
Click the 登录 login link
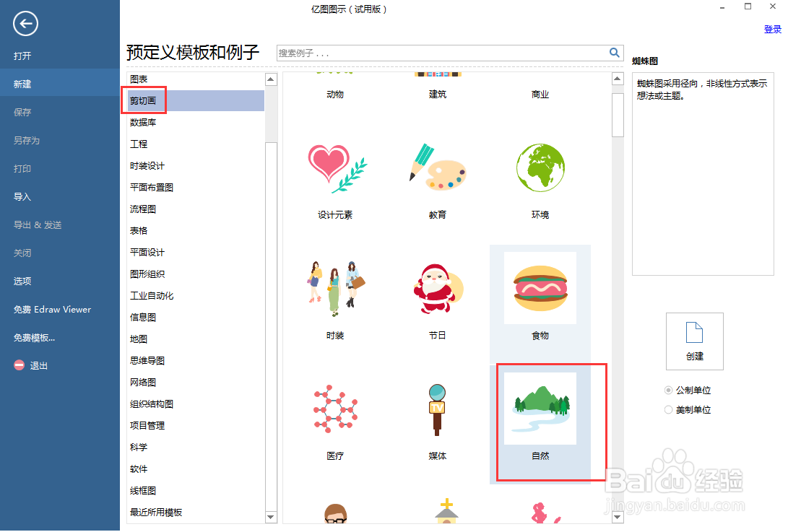click(x=772, y=29)
